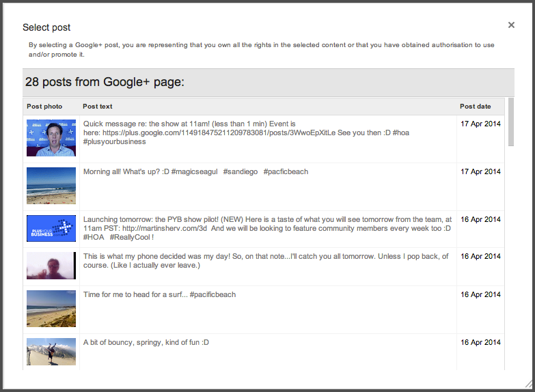
Task: Select the blurry phone photo thumbnail
Action: click(x=51, y=266)
